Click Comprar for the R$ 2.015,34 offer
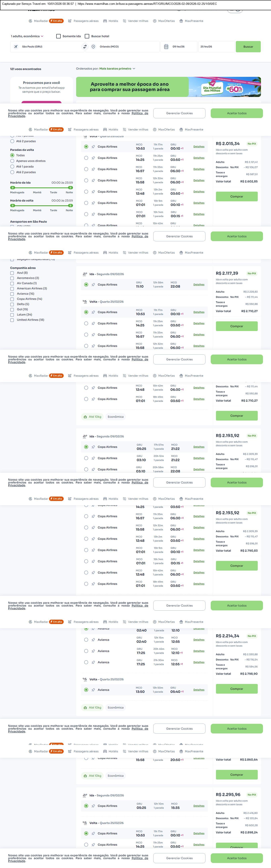271x868 pixels. point(237,196)
